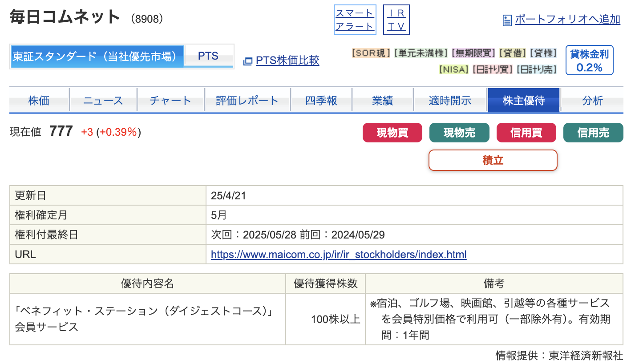
Task: Switch to the PTS market tab
Action: [208, 57]
